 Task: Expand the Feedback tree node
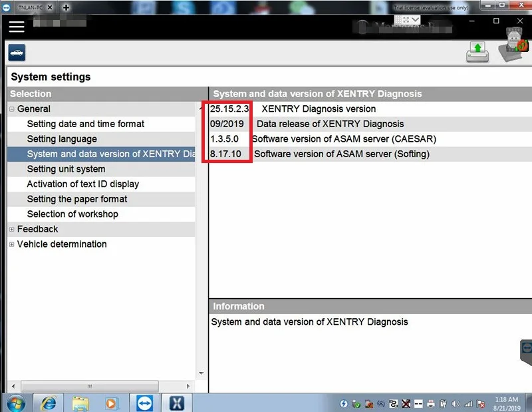(x=12, y=229)
